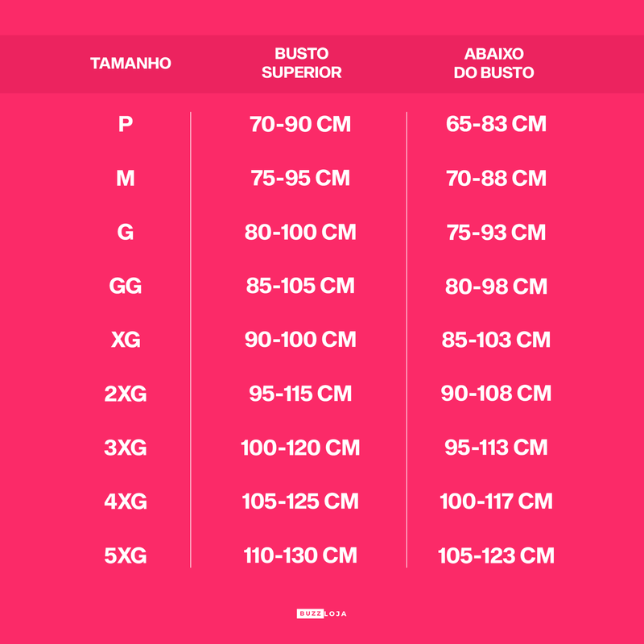Viewport: 644px width, 644px height.
Task: Click the 110-130 CM bust value
Action: [300, 555]
